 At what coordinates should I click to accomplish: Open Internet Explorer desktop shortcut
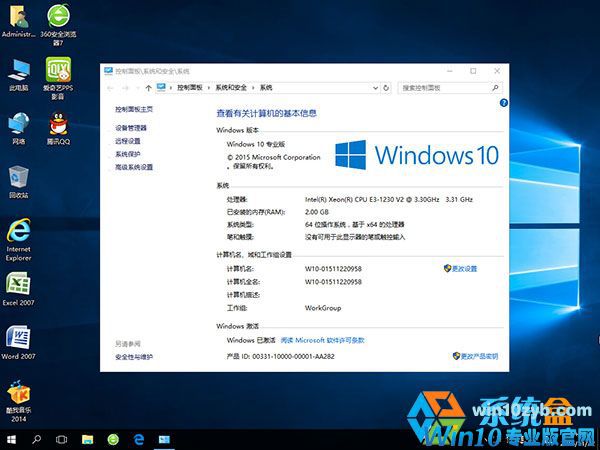tap(18, 230)
